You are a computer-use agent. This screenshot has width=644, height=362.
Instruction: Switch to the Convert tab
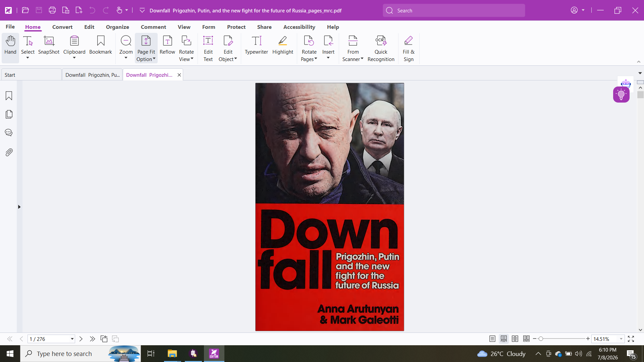[62, 27]
